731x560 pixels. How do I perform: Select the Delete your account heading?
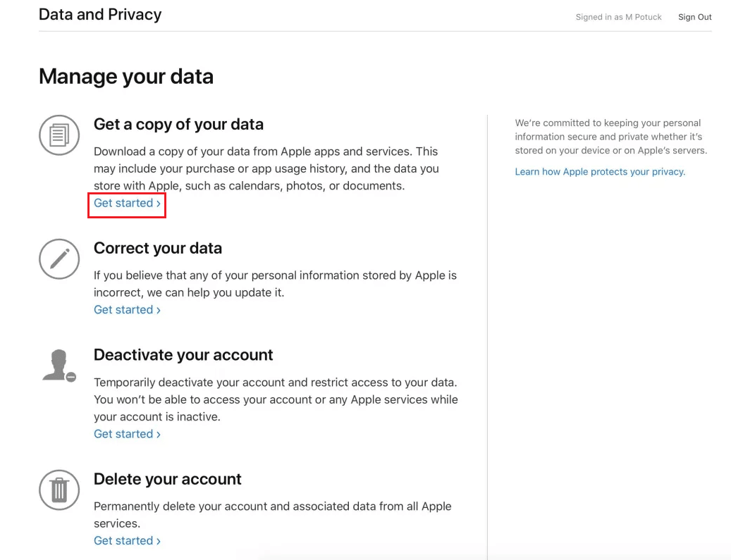pos(167,479)
